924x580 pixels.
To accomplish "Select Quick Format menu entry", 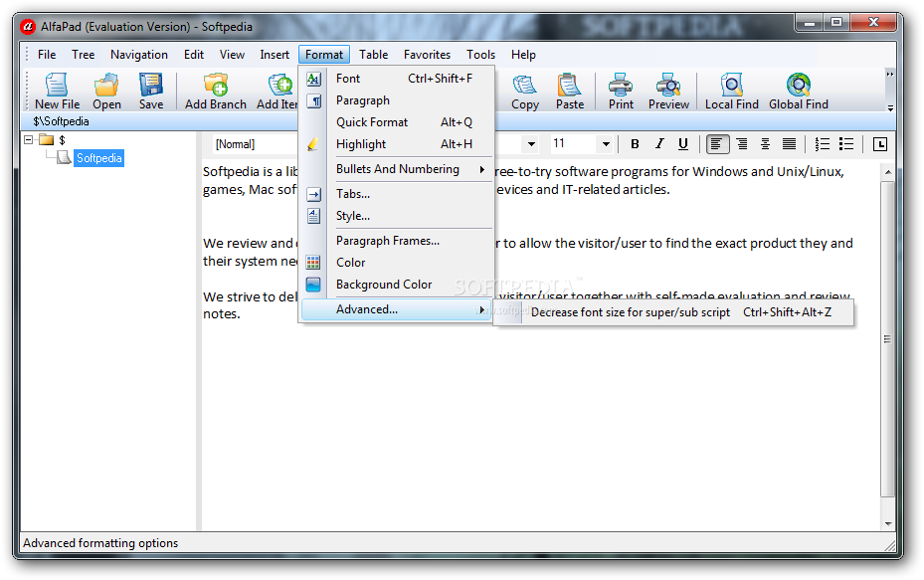I will tap(397, 122).
